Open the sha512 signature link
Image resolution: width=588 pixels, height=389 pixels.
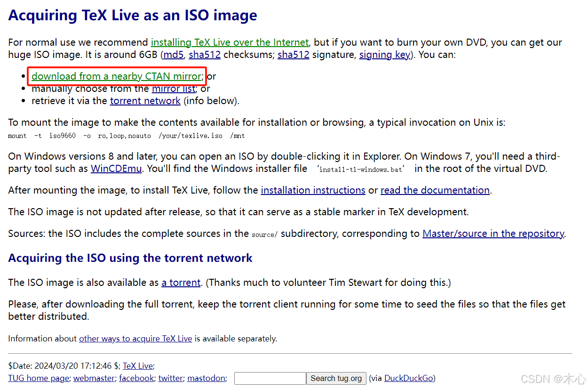coord(294,55)
